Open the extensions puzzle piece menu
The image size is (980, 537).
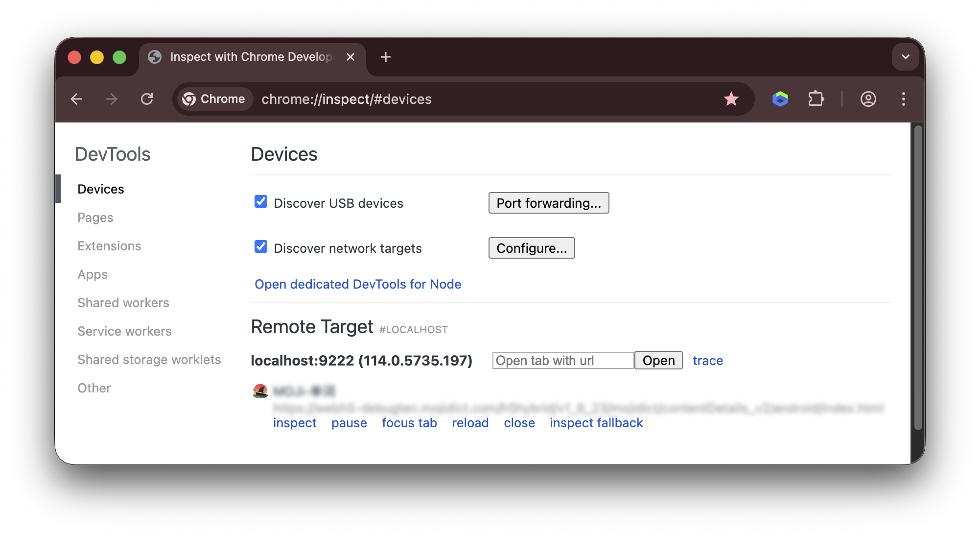[x=816, y=99]
